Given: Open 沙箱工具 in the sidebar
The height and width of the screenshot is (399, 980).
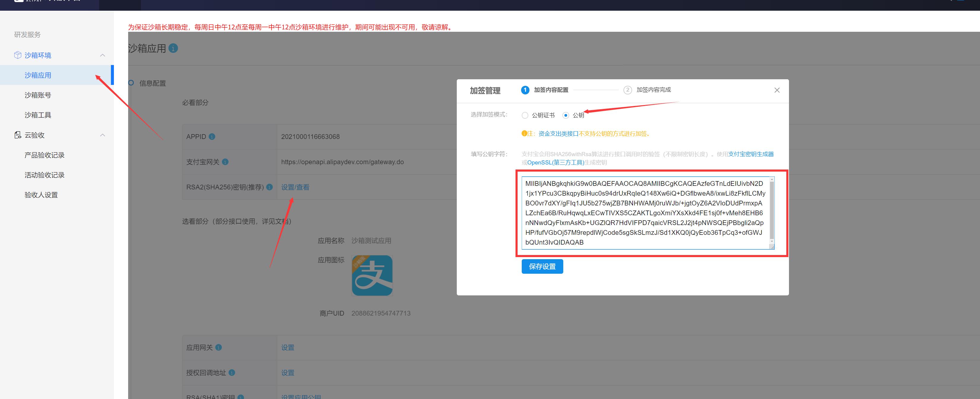Looking at the screenshot, I should point(38,115).
